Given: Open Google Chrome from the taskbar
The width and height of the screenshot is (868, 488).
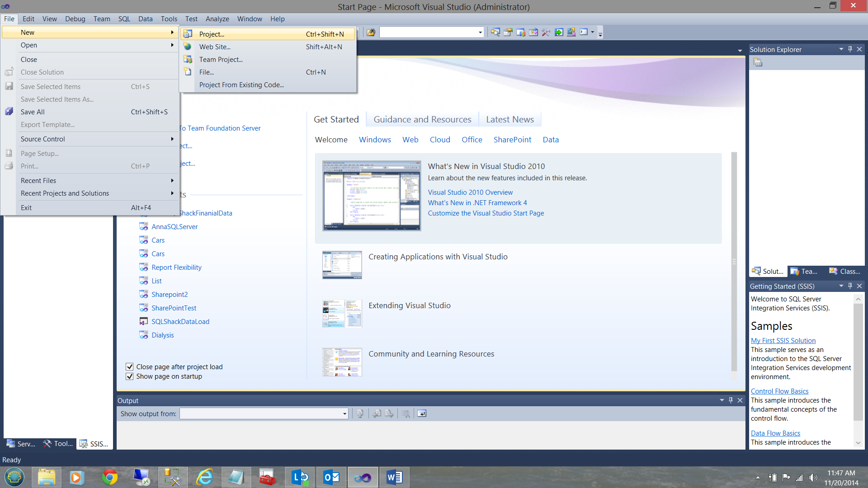Looking at the screenshot, I should point(109,477).
